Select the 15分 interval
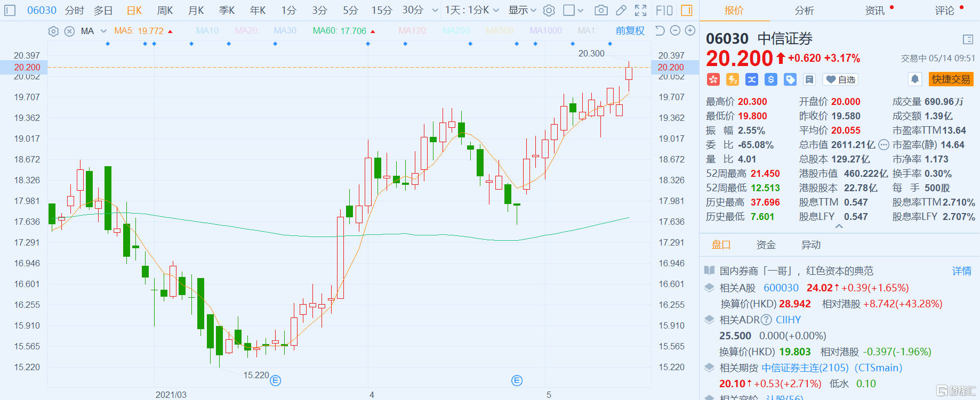The height and width of the screenshot is (400, 980). click(382, 10)
